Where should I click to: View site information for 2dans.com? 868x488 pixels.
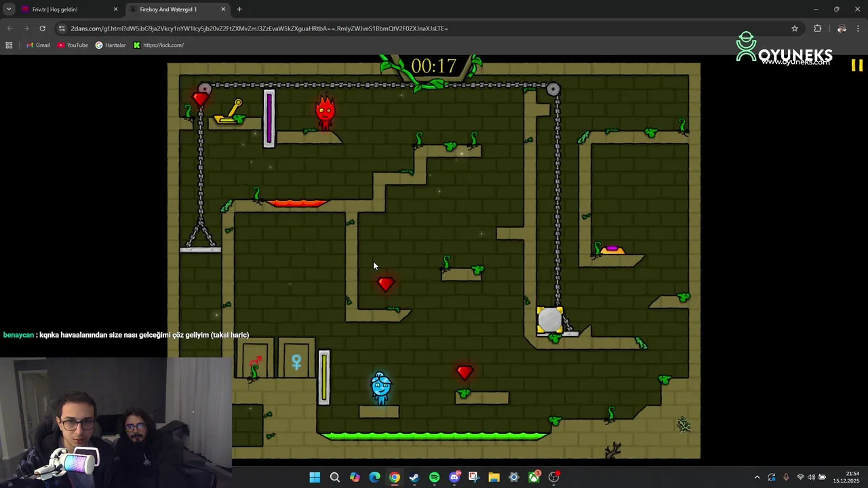coord(62,28)
